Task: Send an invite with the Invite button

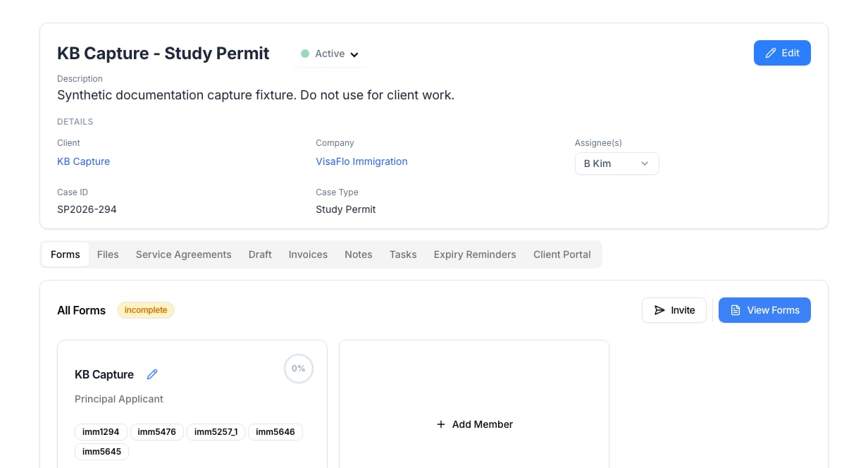Action: 674,310
